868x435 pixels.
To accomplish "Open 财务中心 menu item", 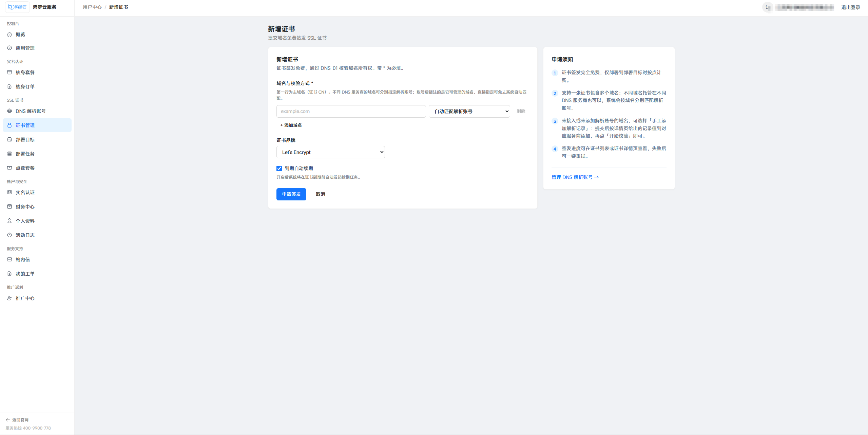I will pyautogui.click(x=37, y=206).
